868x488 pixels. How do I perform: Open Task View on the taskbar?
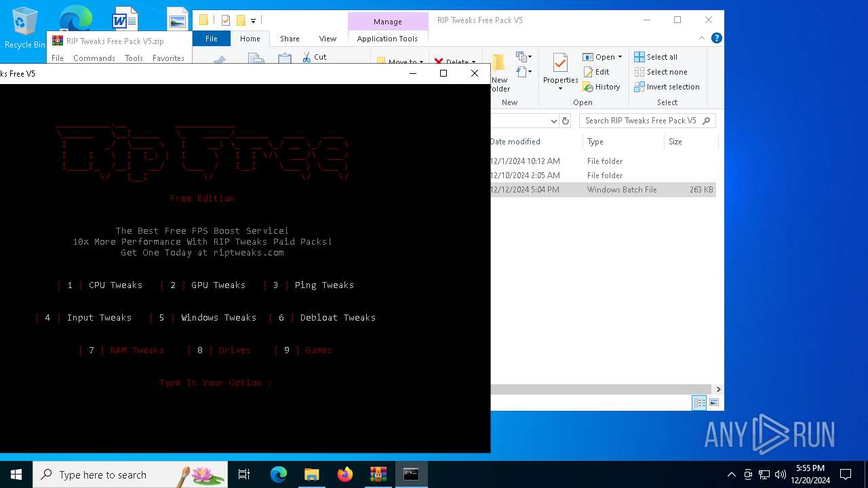[x=244, y=474]
